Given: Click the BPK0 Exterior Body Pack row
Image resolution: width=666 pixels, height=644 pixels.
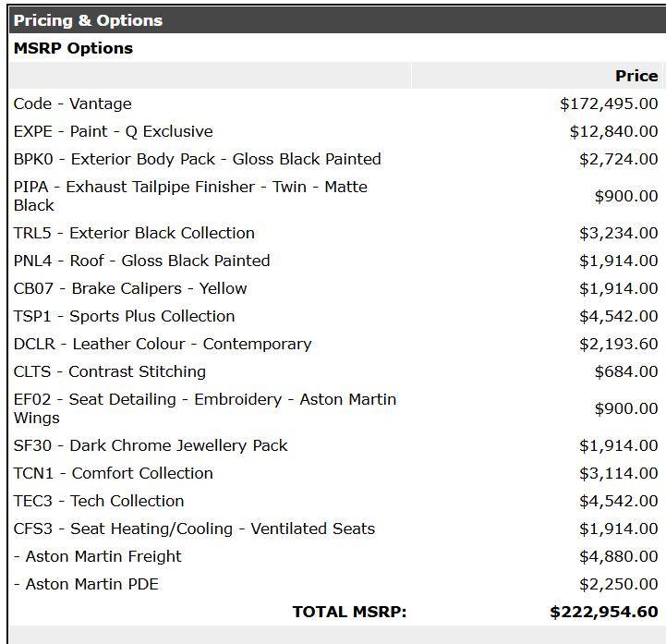Looking at the screenshot, I should tap(197, 159).
